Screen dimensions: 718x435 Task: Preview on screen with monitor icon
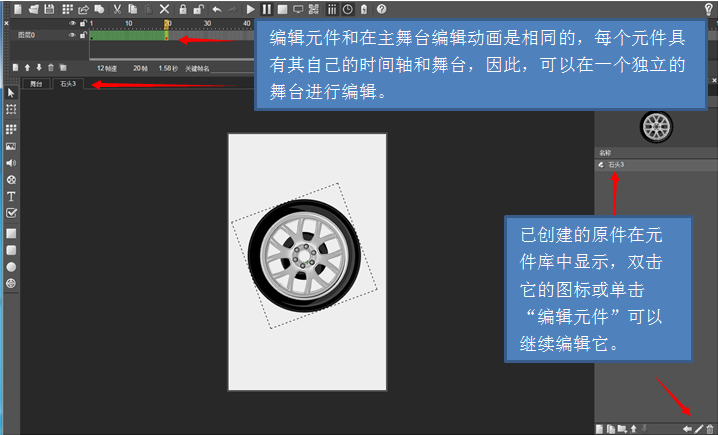(x=298, y=9)
